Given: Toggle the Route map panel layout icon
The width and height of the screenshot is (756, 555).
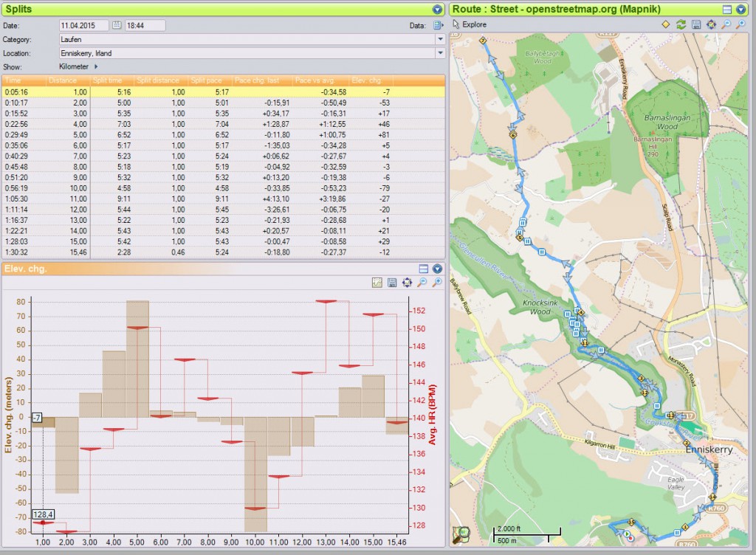Looking at the screenshot, I should [x=727, y=9].
